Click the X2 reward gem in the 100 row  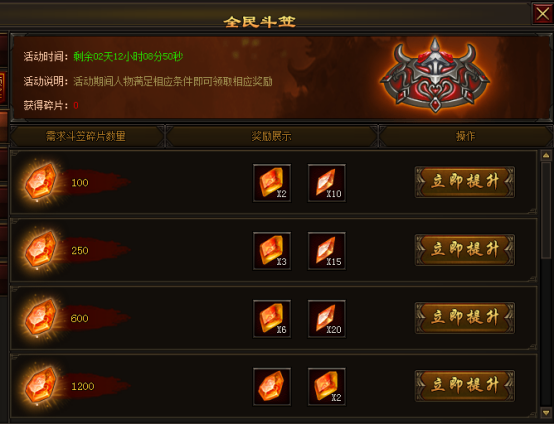pos(272,183)
